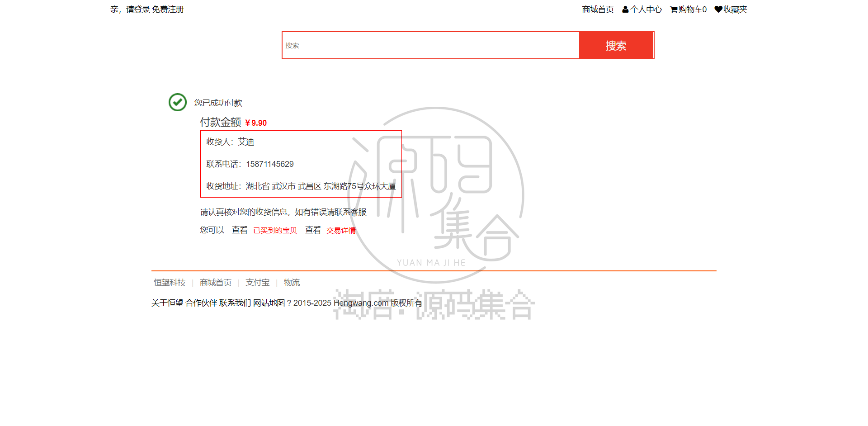Viewport: 868px width, 426px height.
Task: Open 收藏夹 text link
Action: pyautogui.click(x=735, y=9)
